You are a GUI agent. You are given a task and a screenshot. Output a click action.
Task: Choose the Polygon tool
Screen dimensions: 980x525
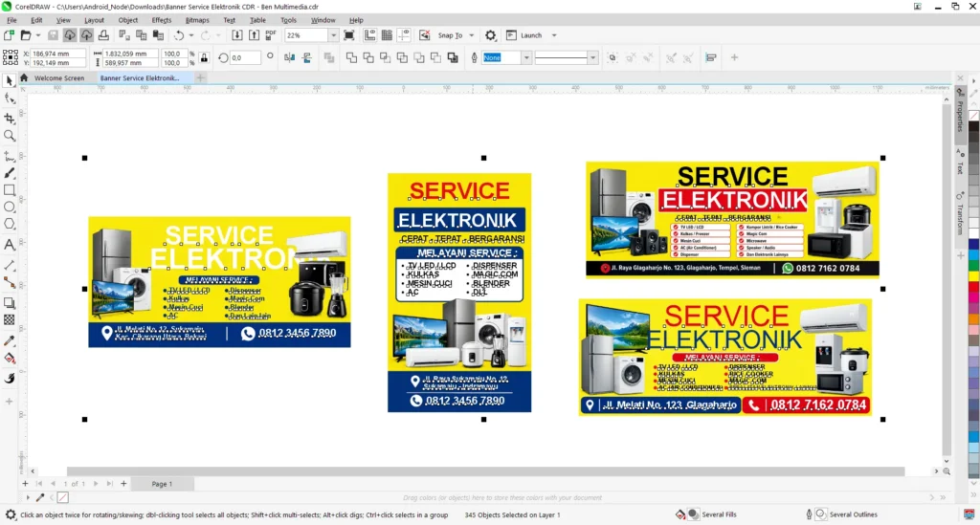9,224
